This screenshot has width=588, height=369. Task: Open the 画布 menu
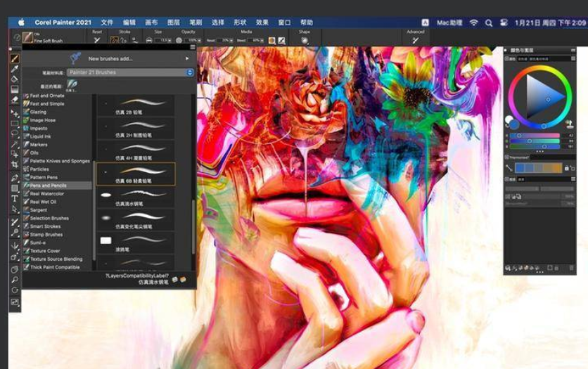point(151,22)
